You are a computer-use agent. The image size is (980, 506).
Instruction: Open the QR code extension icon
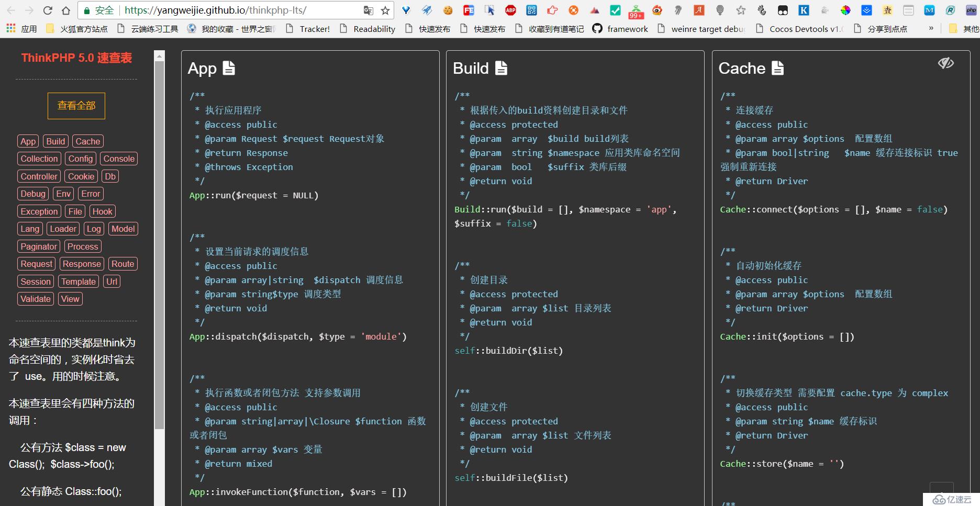531,10
